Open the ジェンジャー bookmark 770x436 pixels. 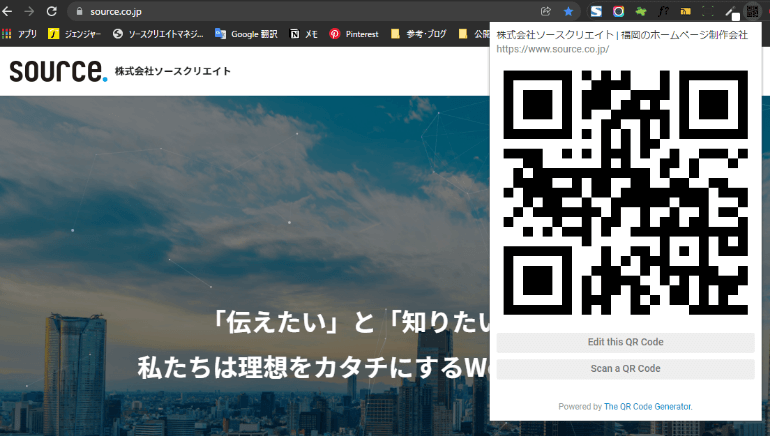[x=75, y=34]
